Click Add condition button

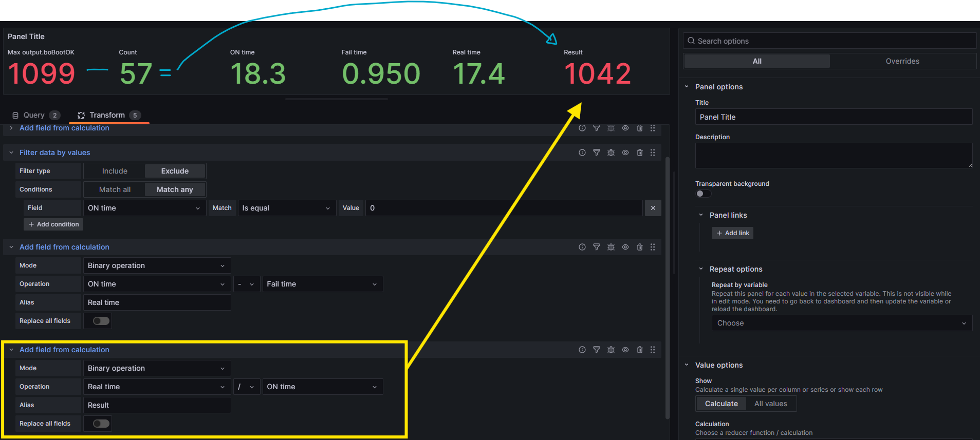click(53, 224)
